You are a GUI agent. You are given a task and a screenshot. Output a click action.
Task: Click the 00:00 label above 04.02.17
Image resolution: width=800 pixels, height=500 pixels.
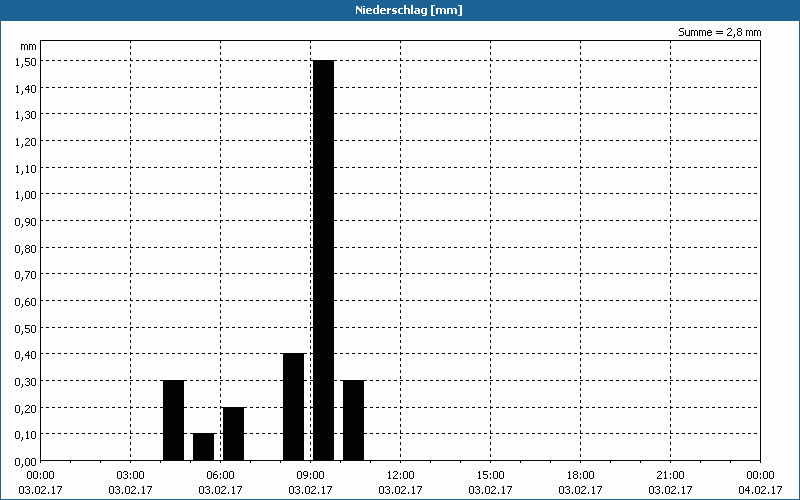(x=760, y=476)
